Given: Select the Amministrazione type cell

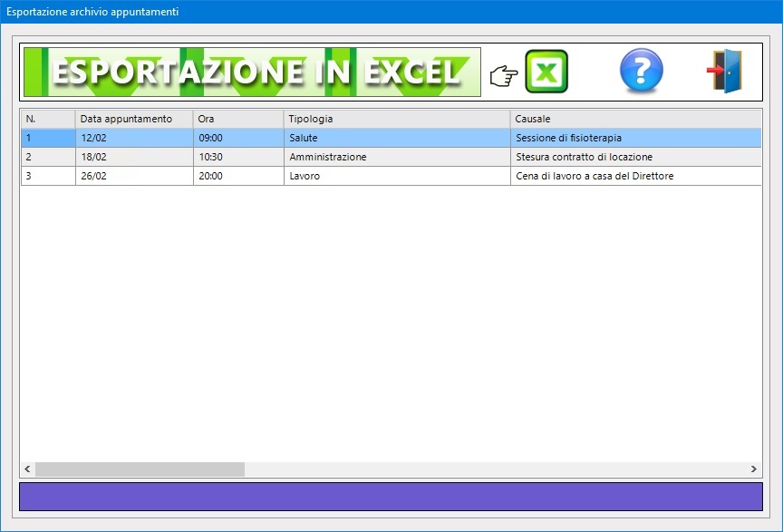Looking at the screenshot, I should pos(397,157).
